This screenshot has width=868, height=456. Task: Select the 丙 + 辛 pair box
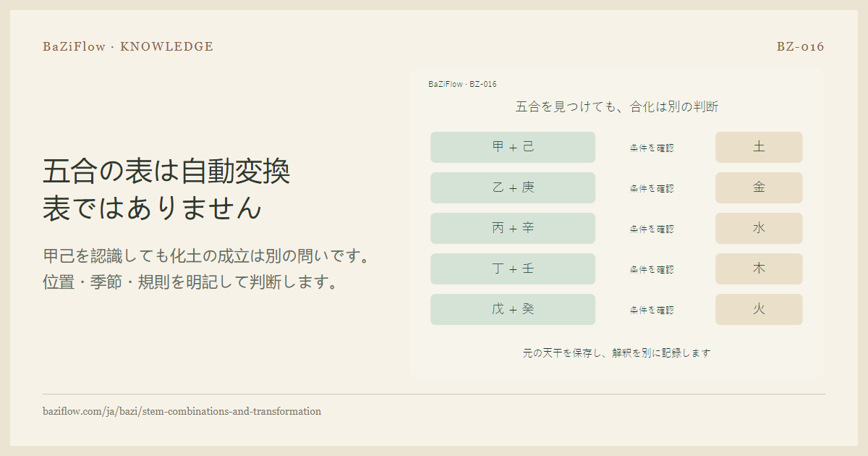click(x=513, y=228)
